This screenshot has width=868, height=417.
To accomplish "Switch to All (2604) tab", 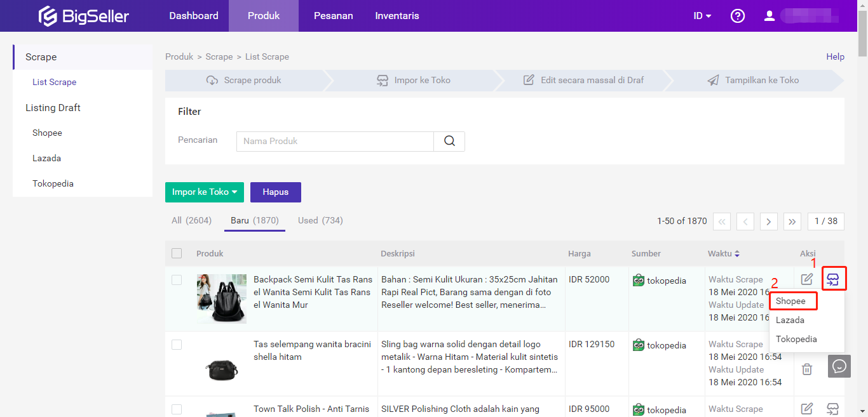I will coord(191,220).
